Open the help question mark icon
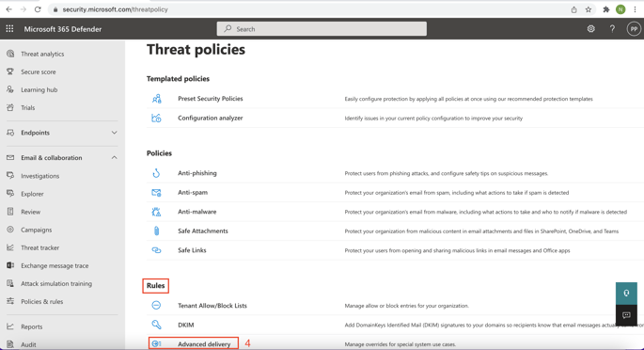 pos(612,29)
